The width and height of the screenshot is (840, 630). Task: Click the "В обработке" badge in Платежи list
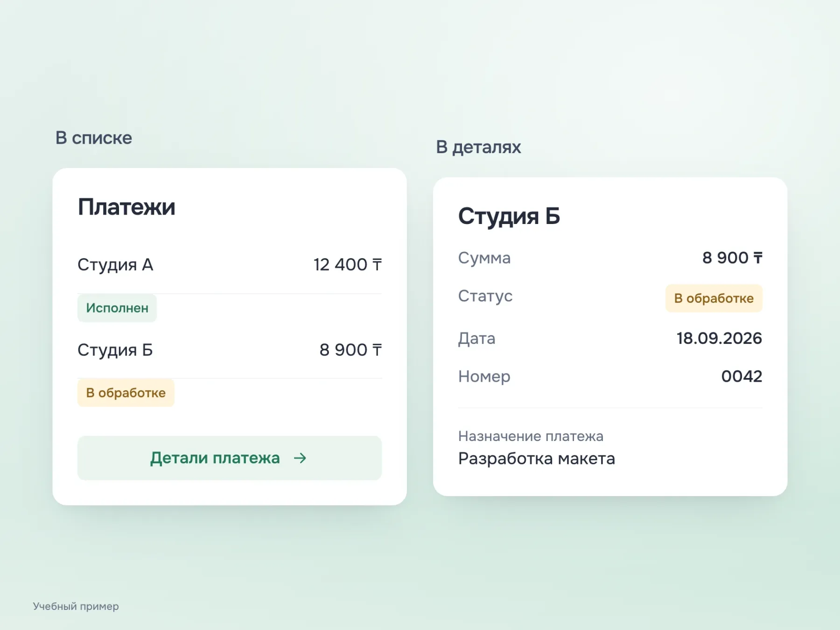[x=126, y=393]
